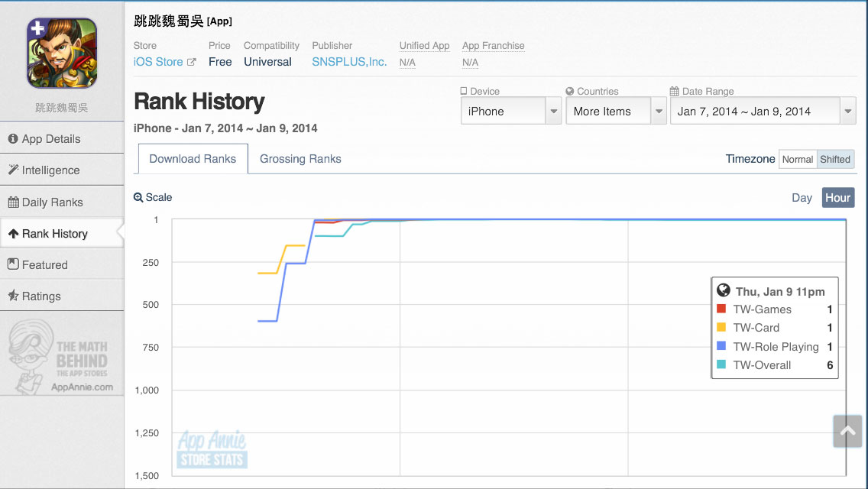Viewport: 868px width, 489px height.
Task: Switch to Grossing Ranks tab
Action: tap(300, 159)
